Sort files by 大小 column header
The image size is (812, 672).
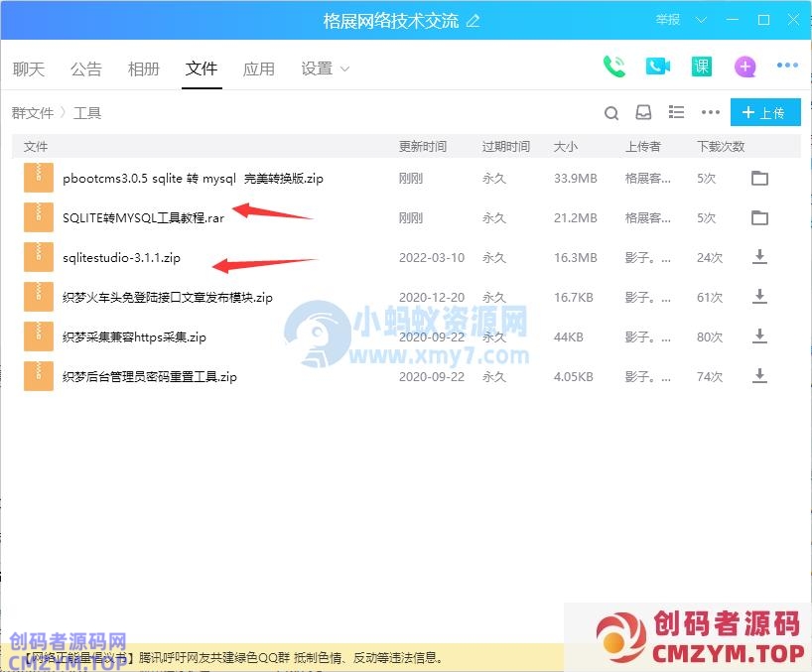pyautogui.click(x=566, y=146)
